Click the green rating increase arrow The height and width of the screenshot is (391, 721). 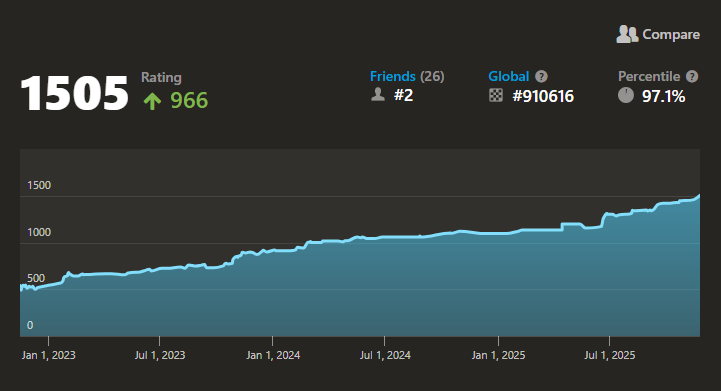point(152,101)
